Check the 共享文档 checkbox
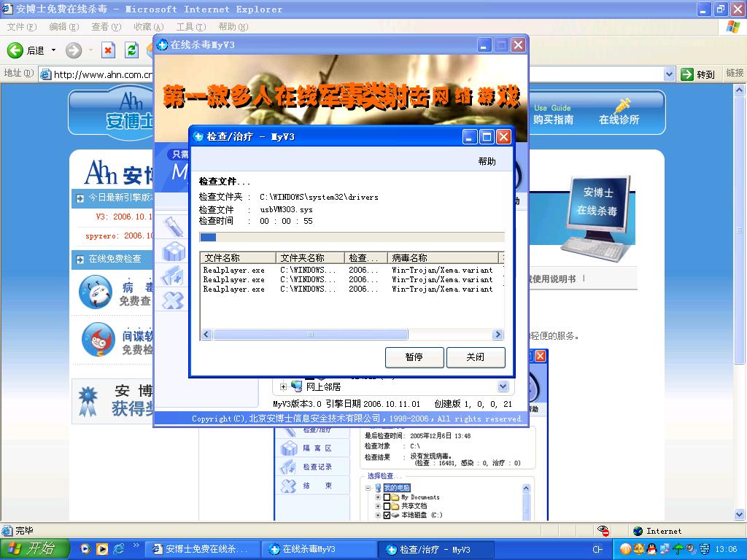This screenshot has height=560, width=747. [x=387, y=506]
